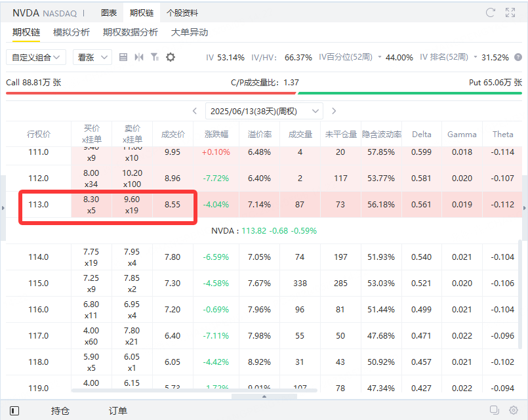
Task: Open the 模拟分析 sub-tab
Action: pos(71,32)
